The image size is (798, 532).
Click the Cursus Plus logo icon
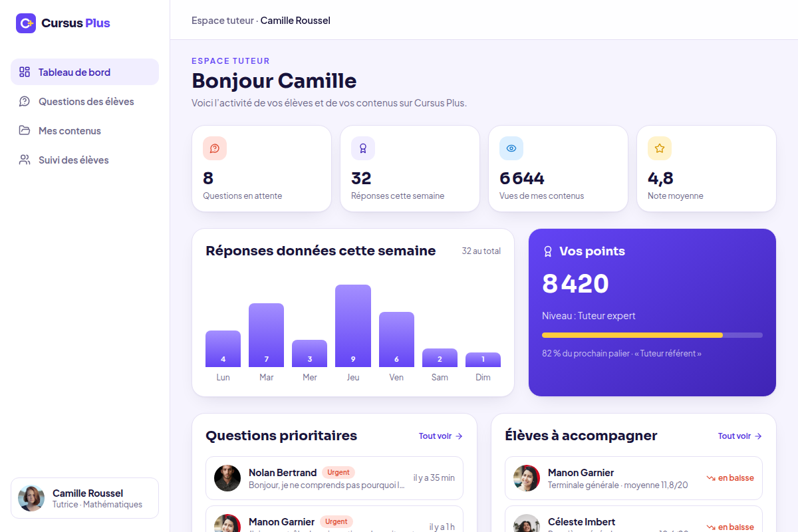point(26,23)
